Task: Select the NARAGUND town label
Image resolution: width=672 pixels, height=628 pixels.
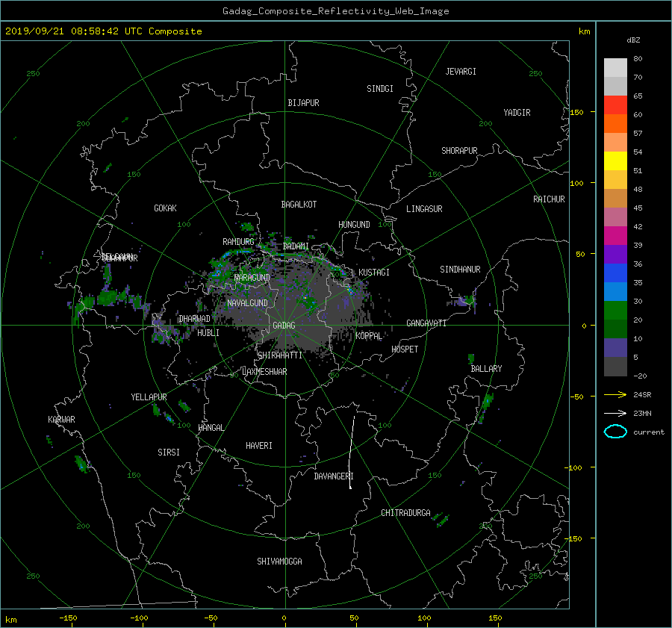Action: click(252, 278)
